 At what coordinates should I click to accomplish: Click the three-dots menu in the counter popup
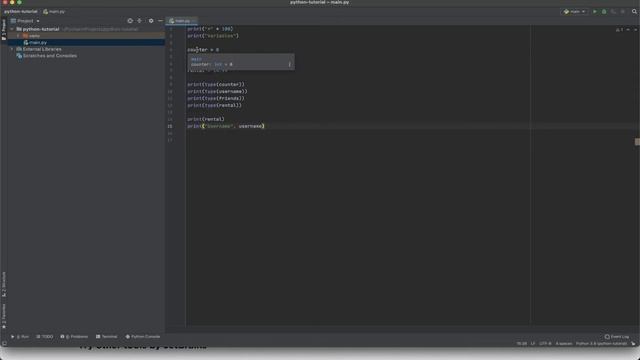tap(289, 64)
